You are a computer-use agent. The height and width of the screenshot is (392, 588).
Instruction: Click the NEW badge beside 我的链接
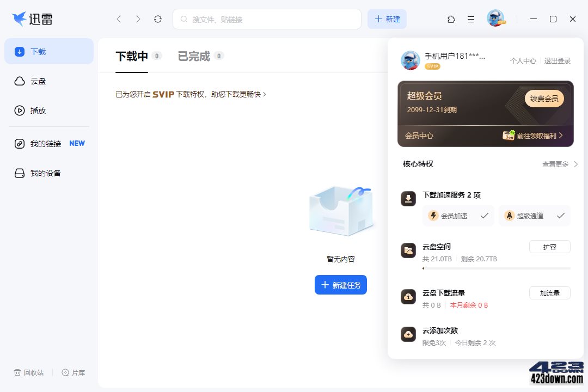coord(77,143)
